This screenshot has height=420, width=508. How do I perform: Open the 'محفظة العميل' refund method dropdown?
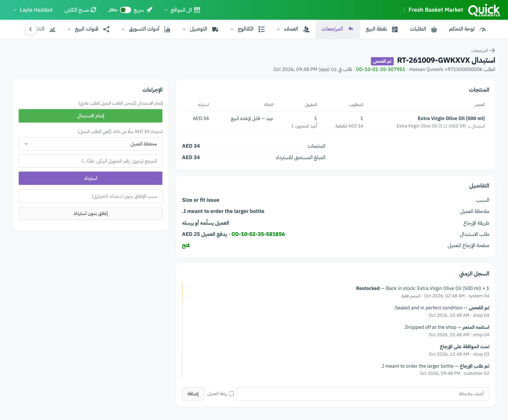tap(90, 144)
